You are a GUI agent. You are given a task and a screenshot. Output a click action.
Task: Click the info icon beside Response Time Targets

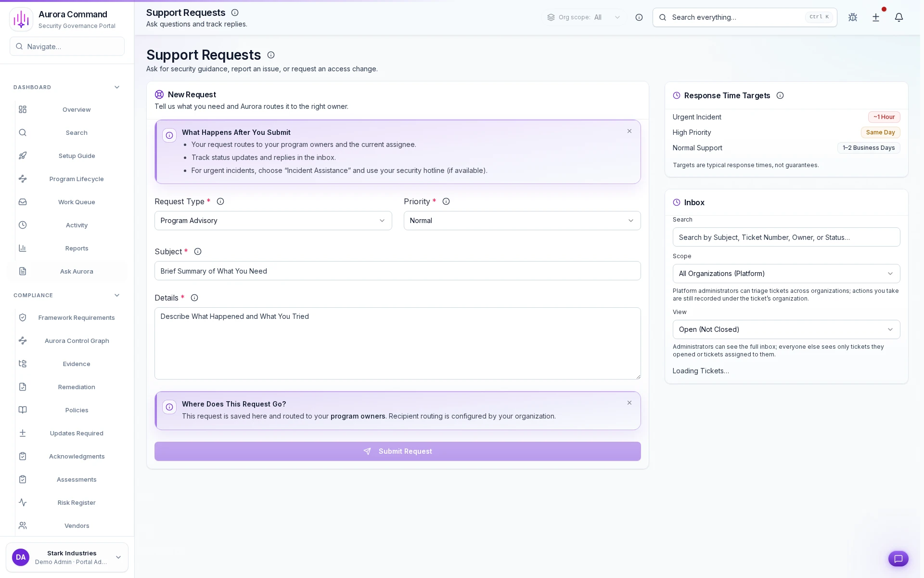[780, 95]
